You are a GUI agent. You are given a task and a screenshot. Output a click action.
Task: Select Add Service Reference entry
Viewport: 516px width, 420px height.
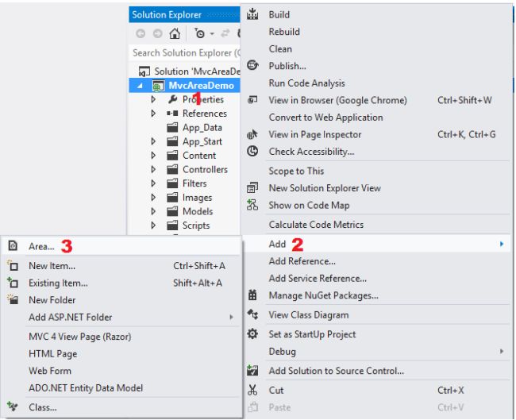click(318, 278)
